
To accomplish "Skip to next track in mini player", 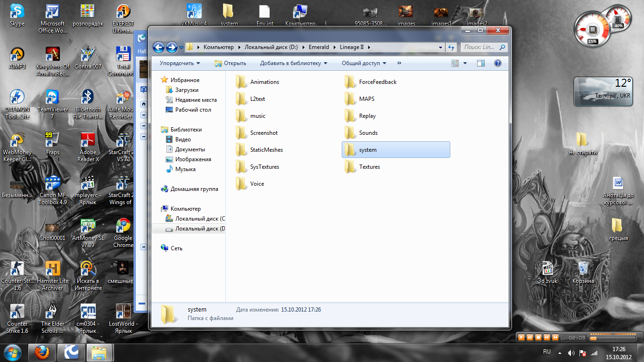I will point(555,337).
